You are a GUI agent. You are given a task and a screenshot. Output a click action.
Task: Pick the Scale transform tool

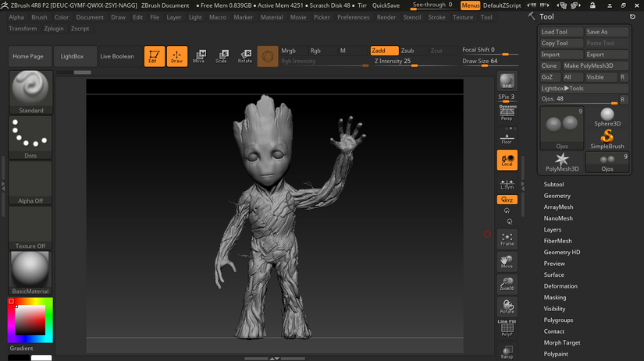tap(222, 56)
